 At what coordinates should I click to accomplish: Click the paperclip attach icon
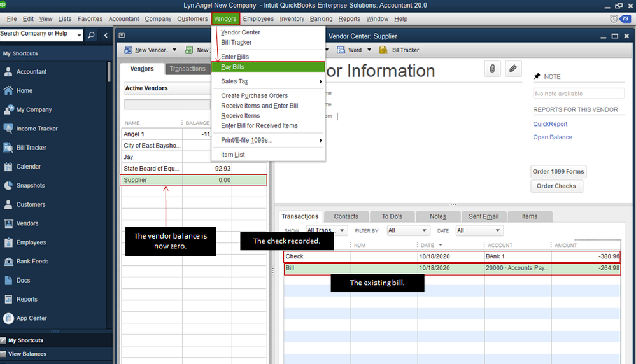tap(492, 69)
